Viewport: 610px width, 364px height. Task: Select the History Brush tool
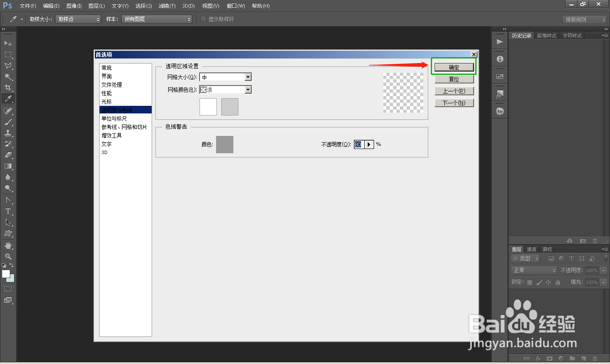click(x=8, y=144)
